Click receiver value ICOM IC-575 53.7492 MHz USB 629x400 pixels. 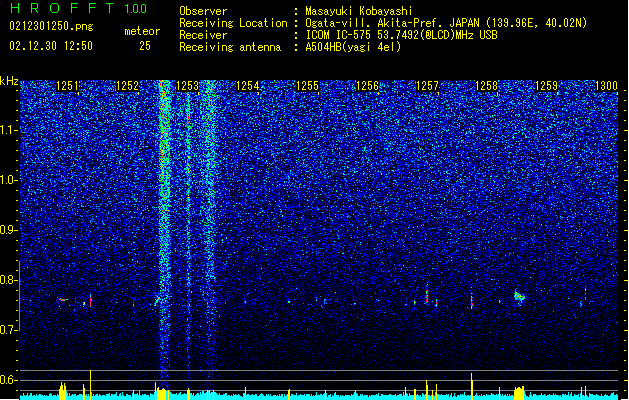(x=402, y=35)
